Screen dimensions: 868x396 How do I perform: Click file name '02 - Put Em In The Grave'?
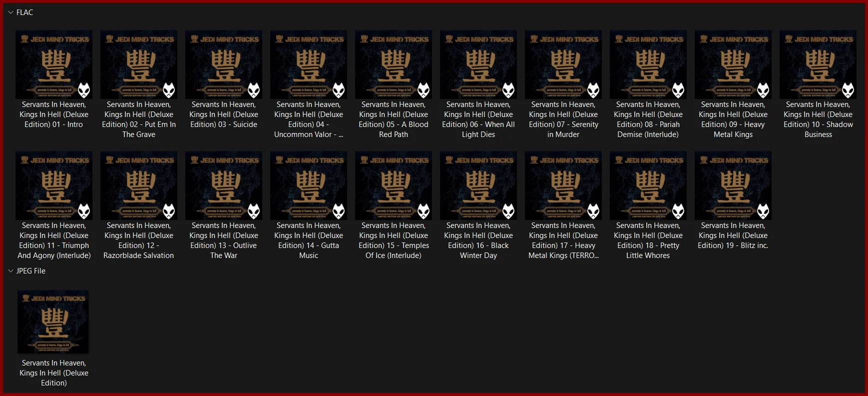tap(139, 119)
